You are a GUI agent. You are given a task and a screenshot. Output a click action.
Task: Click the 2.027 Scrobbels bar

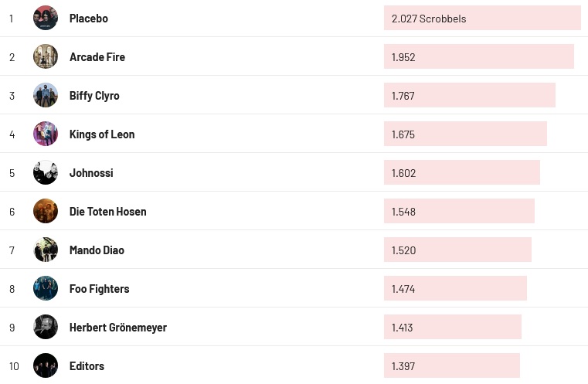click(x=481, y=18)
